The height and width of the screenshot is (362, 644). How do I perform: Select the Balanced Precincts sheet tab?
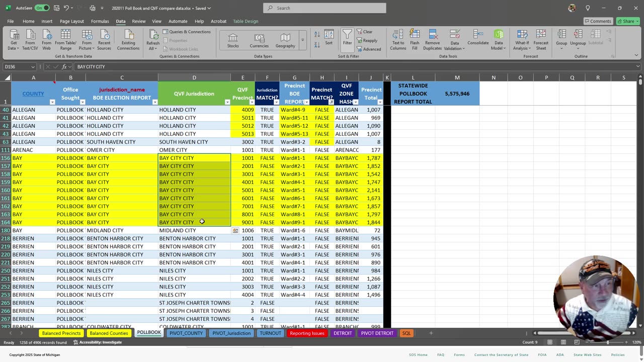click(x=61, y=333)
